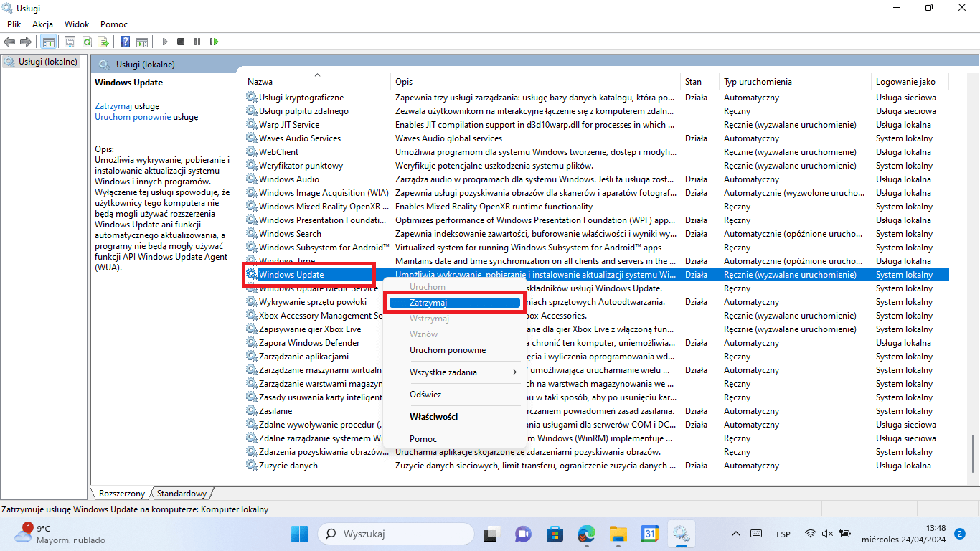Select the Weryfikator punktowy service row

click(x=597, y=166)
